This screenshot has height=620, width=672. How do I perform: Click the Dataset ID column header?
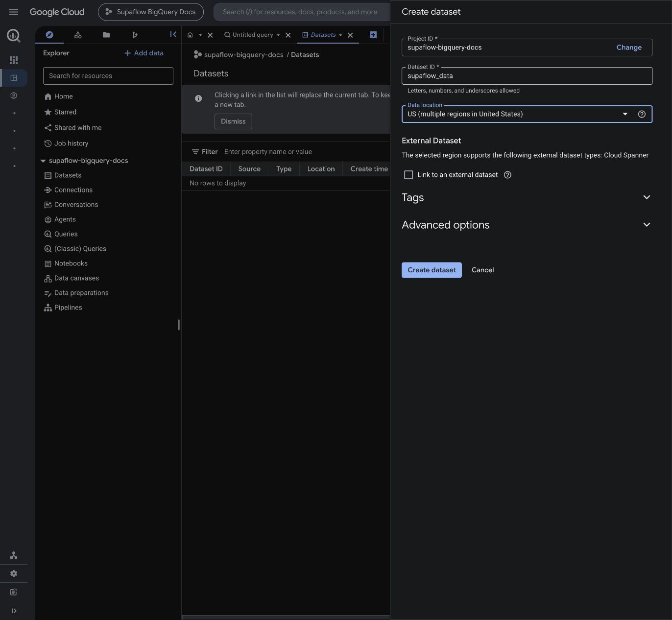coord(206,169)
